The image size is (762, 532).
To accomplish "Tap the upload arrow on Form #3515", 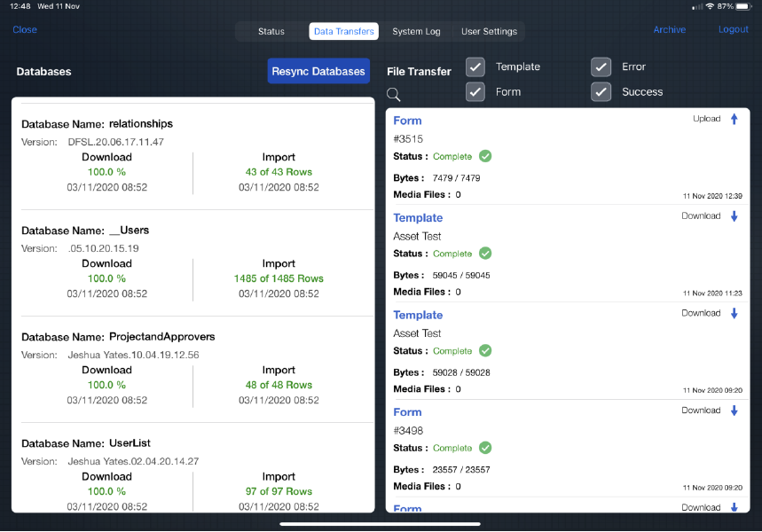I will click(x=734, y=119).
